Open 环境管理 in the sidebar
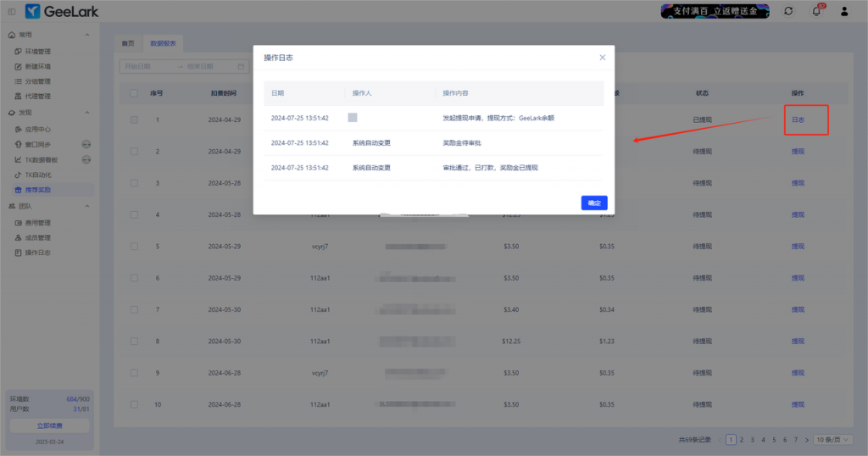This screenshot has height=456, width=868. click(x=37, y=51)
